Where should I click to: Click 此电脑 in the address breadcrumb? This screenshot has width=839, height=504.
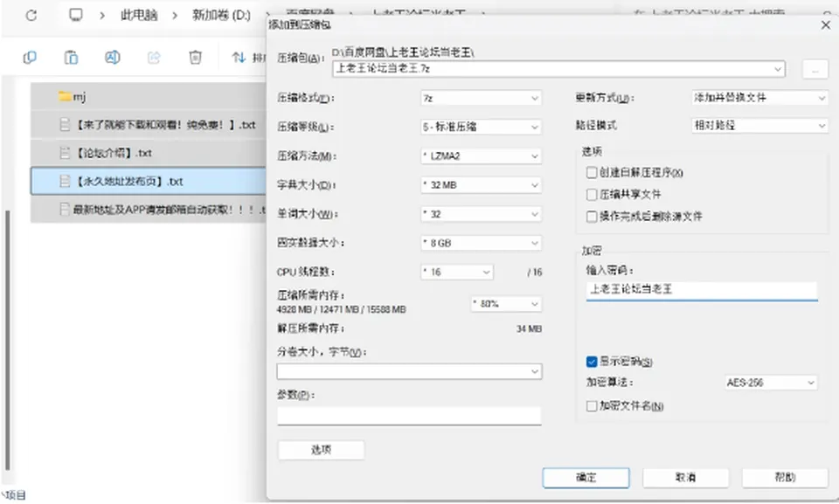139,15
